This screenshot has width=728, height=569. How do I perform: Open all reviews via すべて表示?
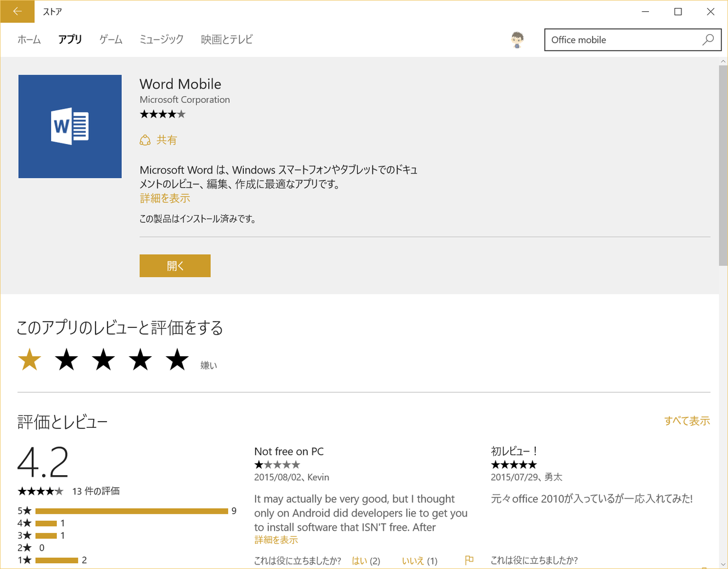[687, 421]
